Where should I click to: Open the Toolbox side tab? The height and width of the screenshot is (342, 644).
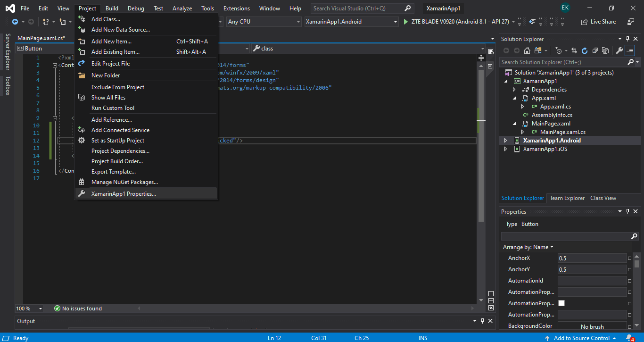click(x=7, y=86)
